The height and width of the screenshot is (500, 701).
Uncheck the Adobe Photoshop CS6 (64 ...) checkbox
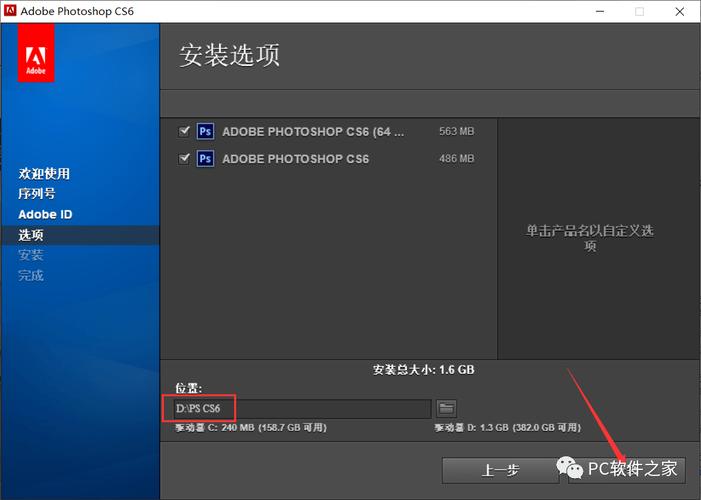pos(184,131)
